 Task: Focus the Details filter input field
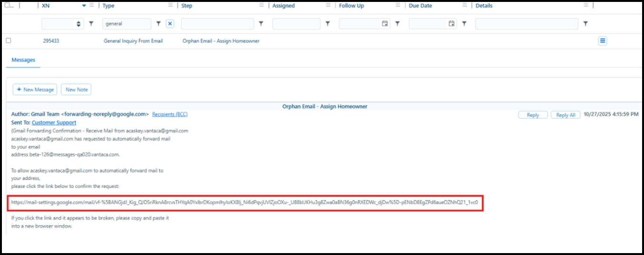pyautogui.click(x=527, y=23)
